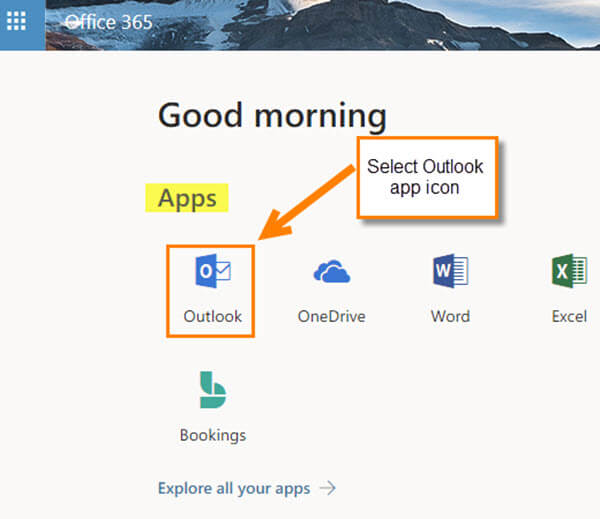Open the app launcher waffle icon
Image resolution: width=600 pixels, height=519 pixels.
(x=16, y=21)
